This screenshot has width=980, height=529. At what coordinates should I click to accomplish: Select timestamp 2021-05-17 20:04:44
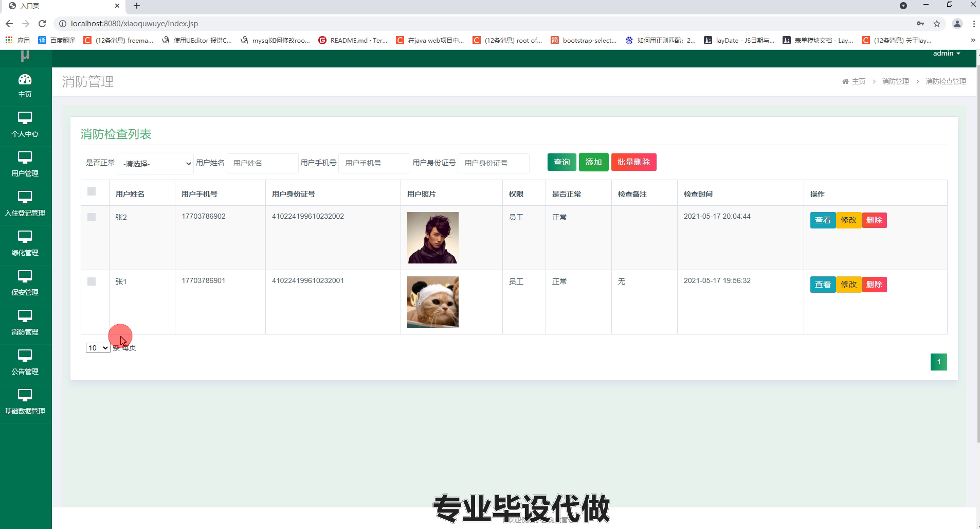coord(717,216)
